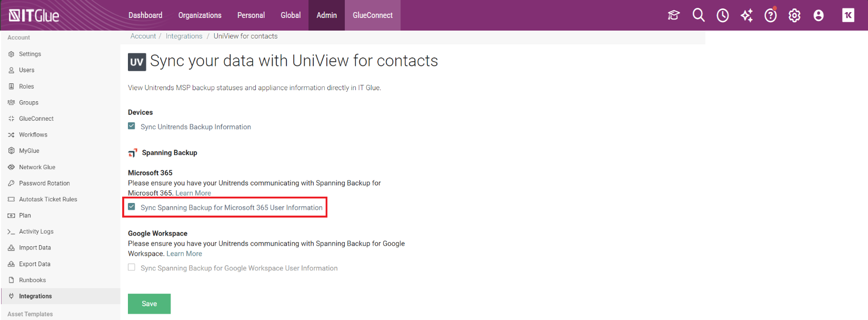Screen dimensions: 868x320
Task: Open the settings gear icon in header
Action: pos(794,15)
